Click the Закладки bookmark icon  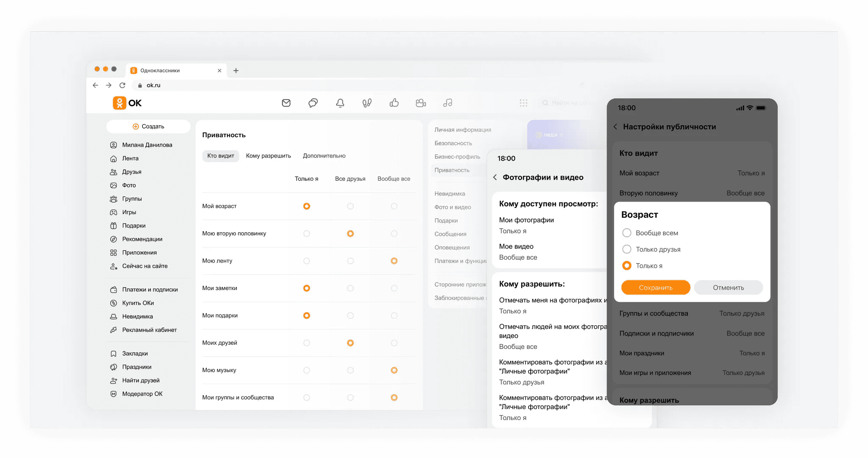114,354
